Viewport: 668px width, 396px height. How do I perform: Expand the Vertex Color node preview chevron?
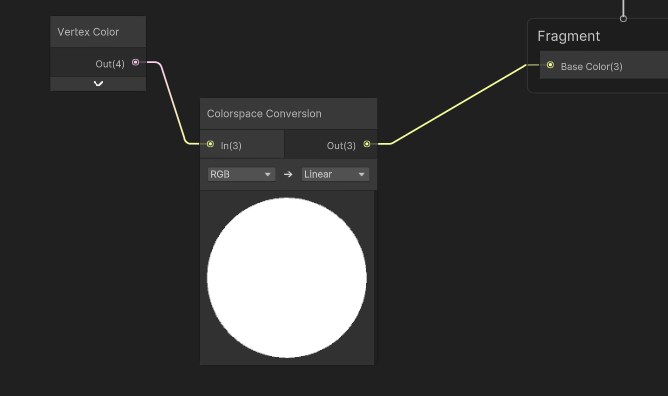[x=98, y=83]
